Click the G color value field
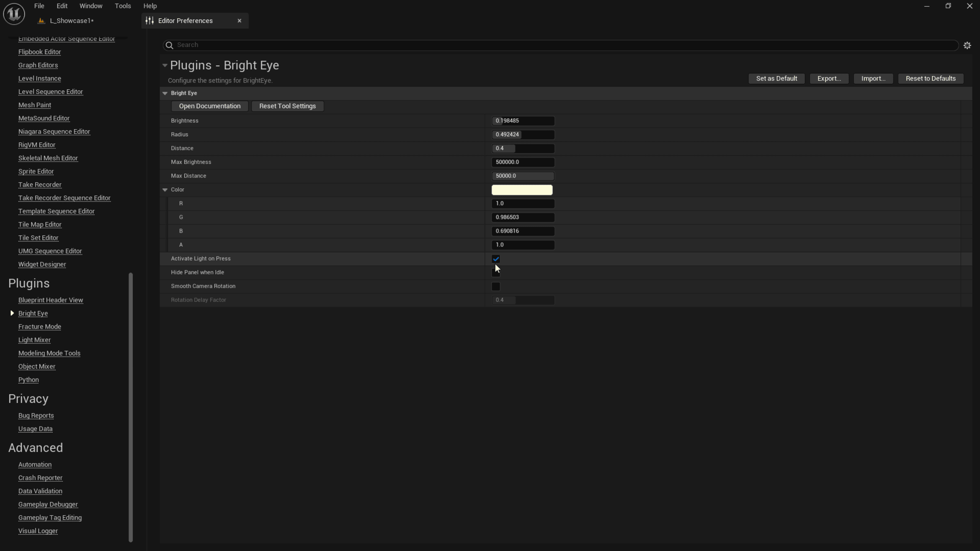This screenshot has height=551, width=980. tap(523, 217)
